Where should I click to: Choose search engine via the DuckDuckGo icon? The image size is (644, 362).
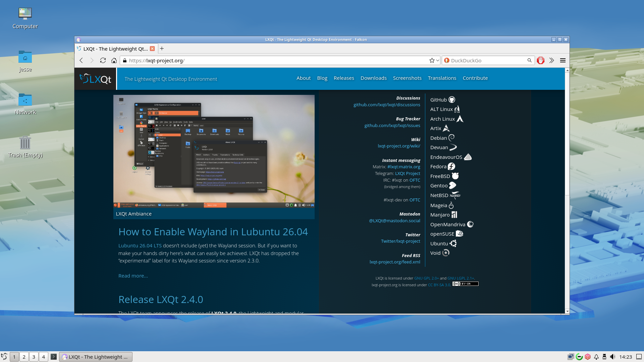click(x=446, y=60)
